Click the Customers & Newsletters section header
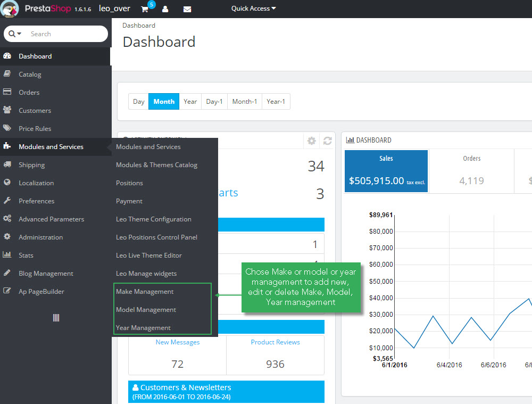532x404 pixels. pos(226,392)
